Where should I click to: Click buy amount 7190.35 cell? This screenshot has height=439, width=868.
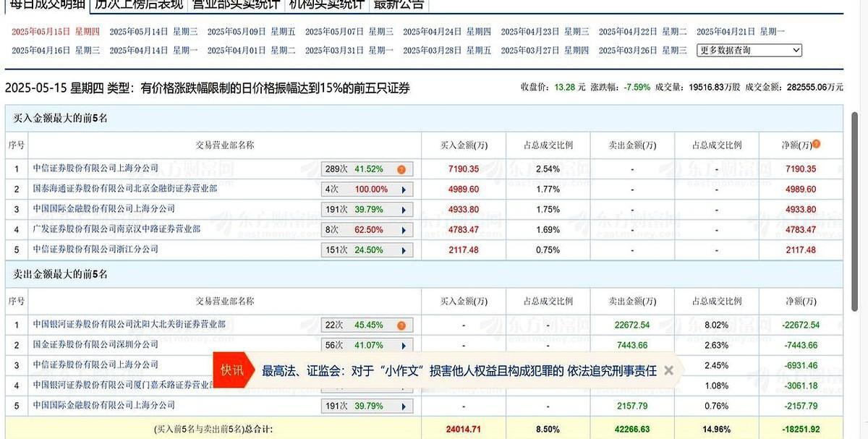coord(464,169)
